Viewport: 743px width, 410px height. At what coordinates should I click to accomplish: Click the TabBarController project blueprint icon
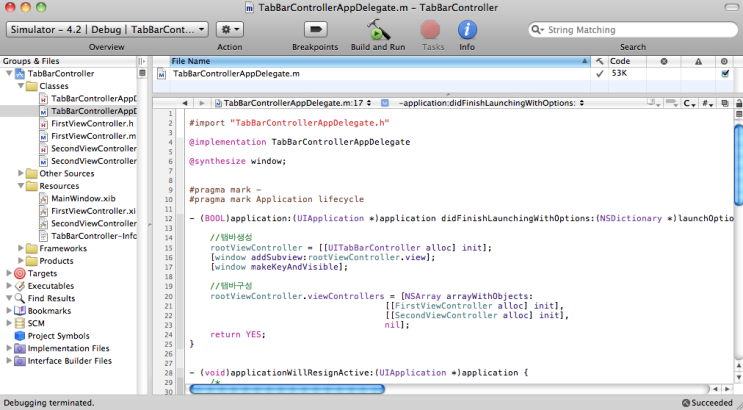click(x=20, y=73)
